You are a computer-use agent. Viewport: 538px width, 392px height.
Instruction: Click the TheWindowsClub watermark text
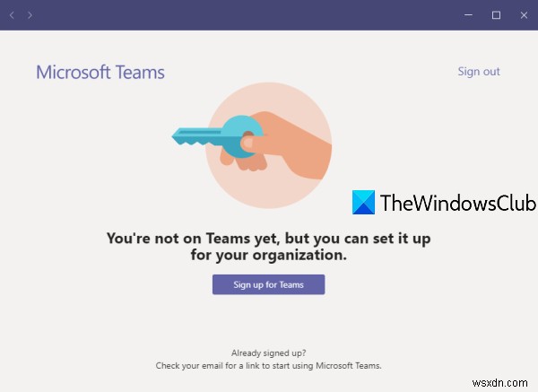457,203
